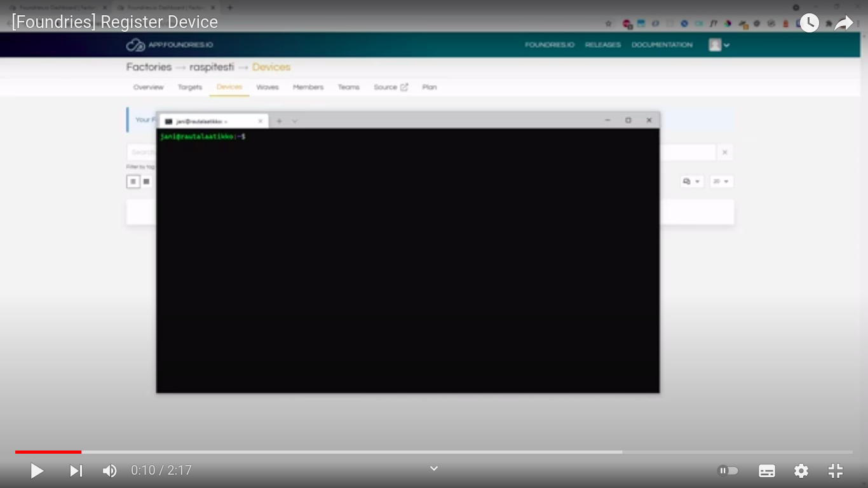Switch to the Waves tab
Viewport: 868px width, 488px height.
tap(268, 87)
